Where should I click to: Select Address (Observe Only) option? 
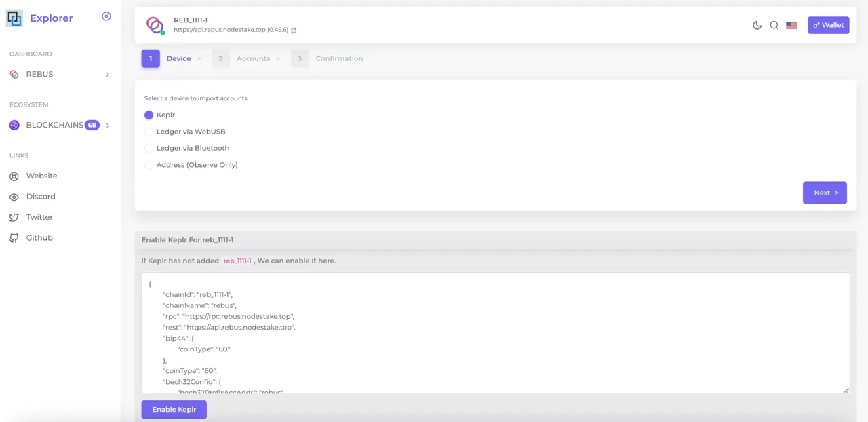click(149, 165)
